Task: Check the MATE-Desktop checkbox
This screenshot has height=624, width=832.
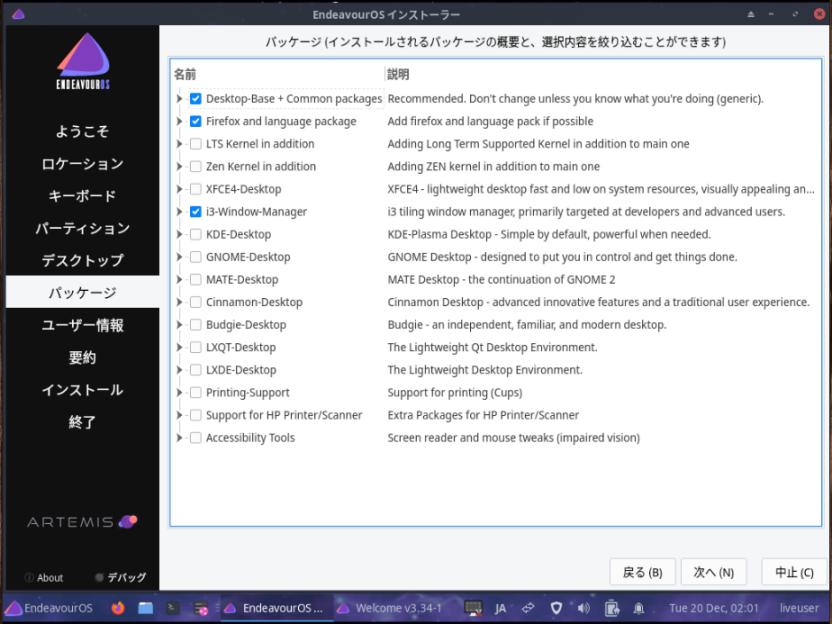Action: (196, 280)
